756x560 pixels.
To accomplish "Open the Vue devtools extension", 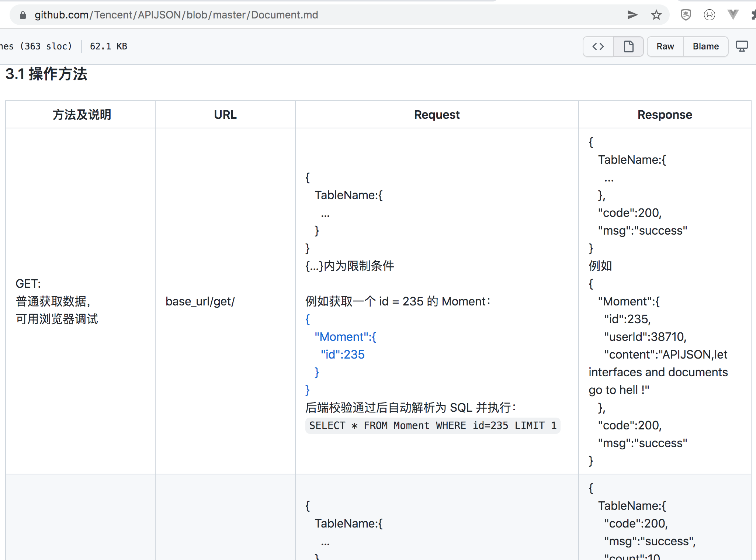I will 733,15.
